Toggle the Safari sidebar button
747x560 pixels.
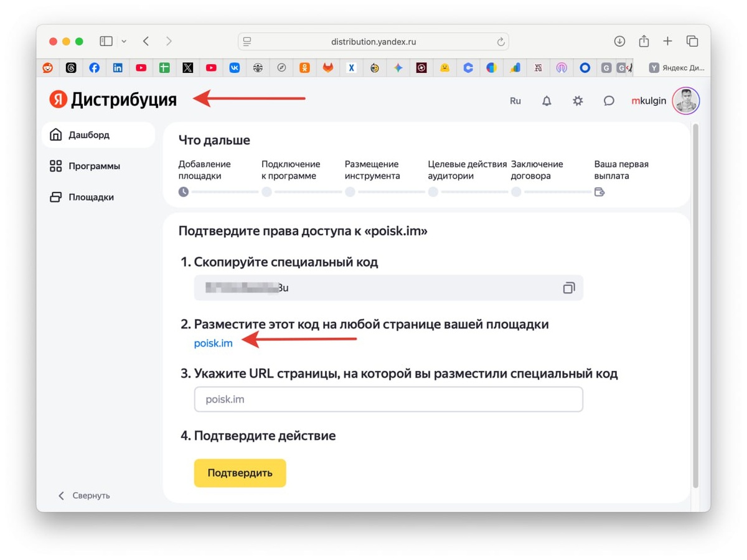pyautogui.click(x=106, y=42)
